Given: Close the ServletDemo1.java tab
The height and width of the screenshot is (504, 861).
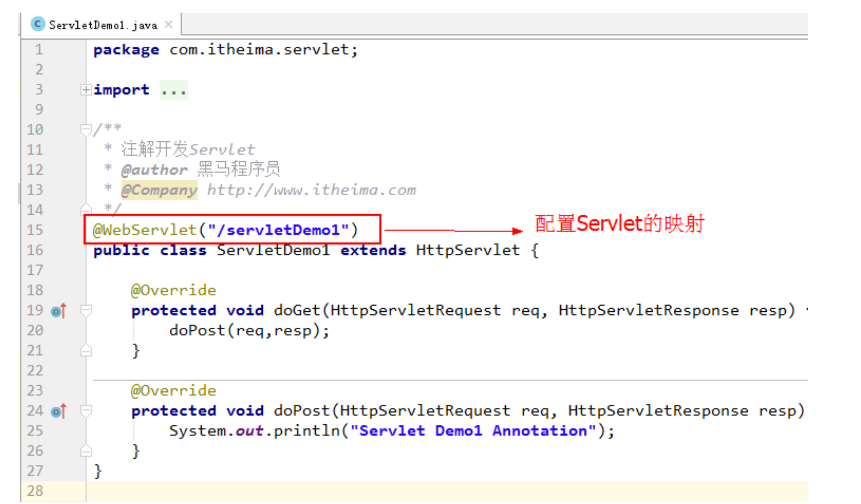Looking at the screenshot, I should tap(169, 25).
